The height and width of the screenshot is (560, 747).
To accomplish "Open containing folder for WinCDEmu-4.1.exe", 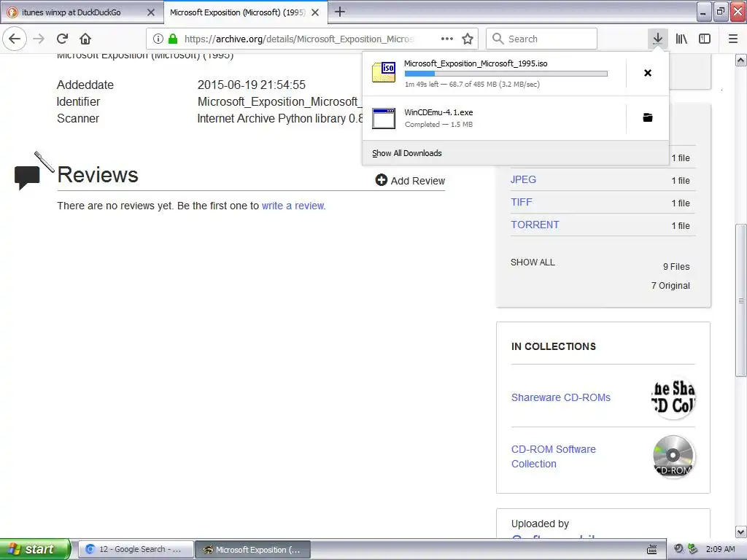I will 648,117.
